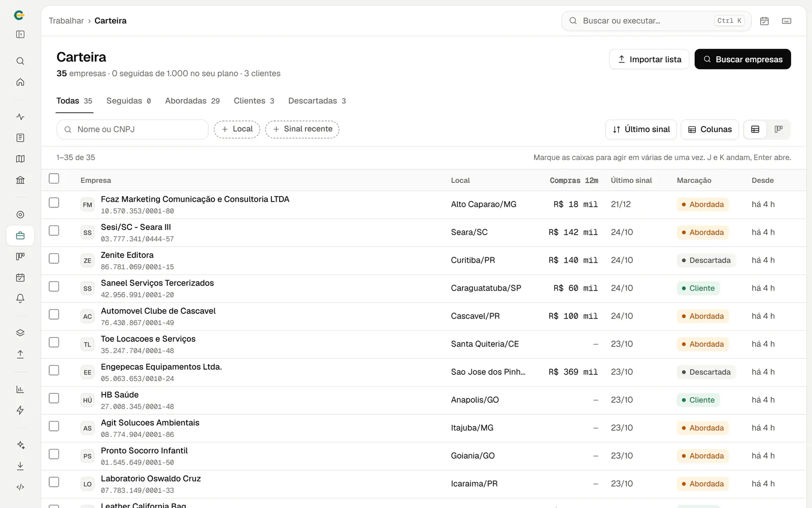The width and height of the screenshot is (812, 508).
Task: Click the download arrow icon in sidebar
Action: pyautogui.click(x=20, y=466)
